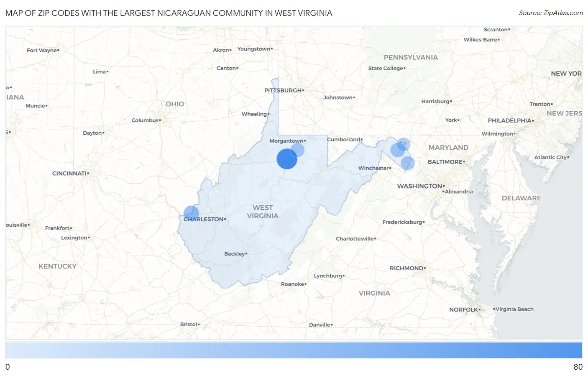588x376 pixels.
Task: Click the Johnstown city label
Action: tap(338, 97)
